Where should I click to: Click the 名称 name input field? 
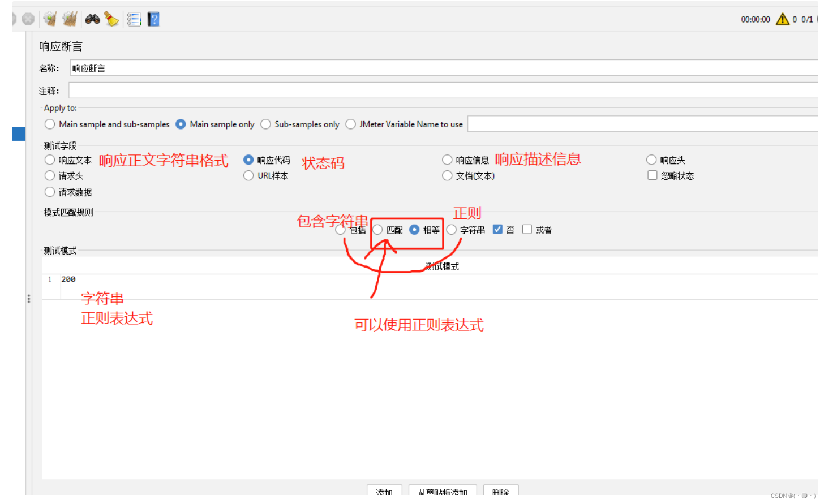444,68
